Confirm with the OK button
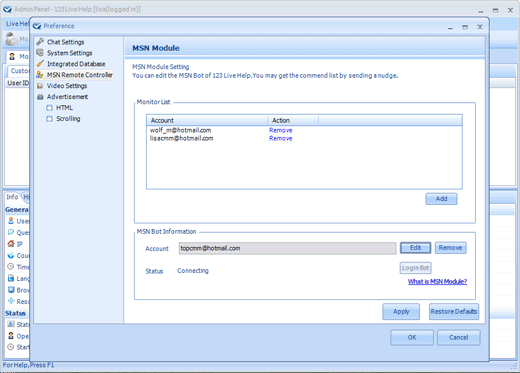 click(x=412, y=337)
